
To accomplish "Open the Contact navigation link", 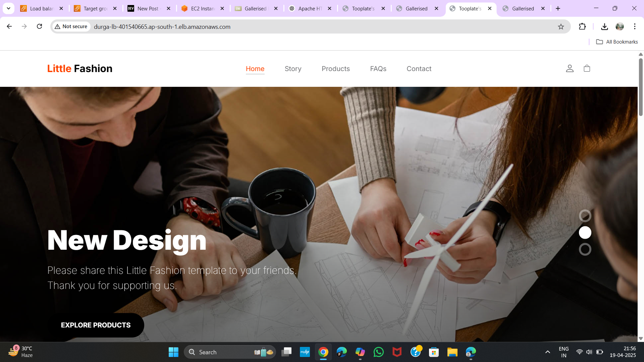I will pyautogui.click(x=419, y=69).
